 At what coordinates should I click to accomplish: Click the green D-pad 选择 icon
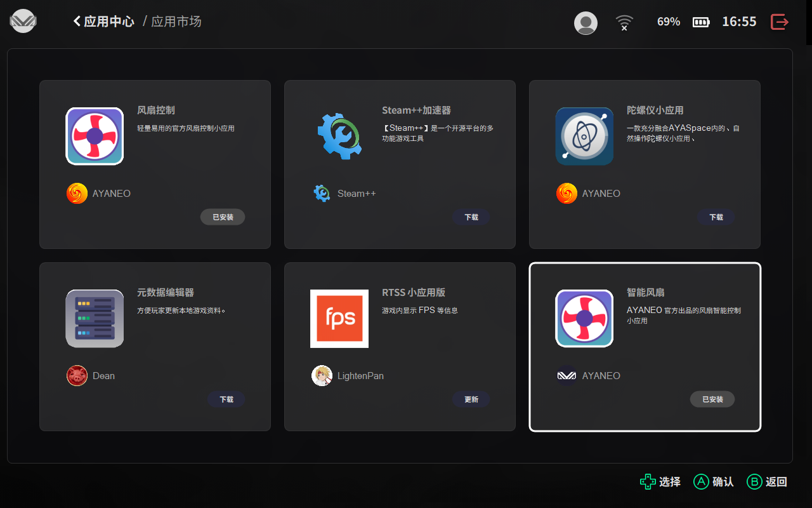(x=648, y=482)
